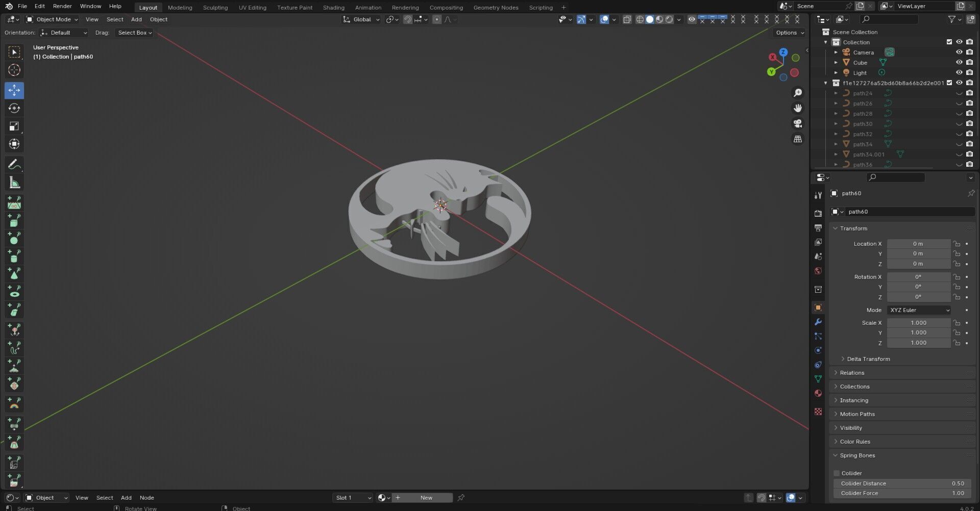Click the path60 object name field

click(x=910, y=212)
